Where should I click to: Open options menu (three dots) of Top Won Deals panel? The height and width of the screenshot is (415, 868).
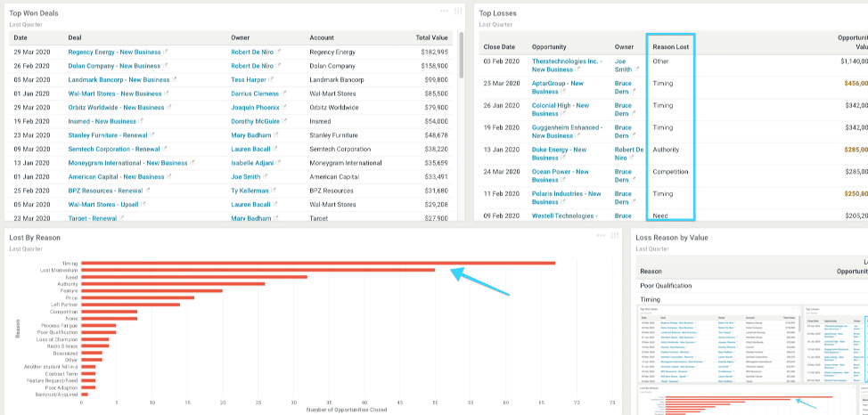pos(445,11)
